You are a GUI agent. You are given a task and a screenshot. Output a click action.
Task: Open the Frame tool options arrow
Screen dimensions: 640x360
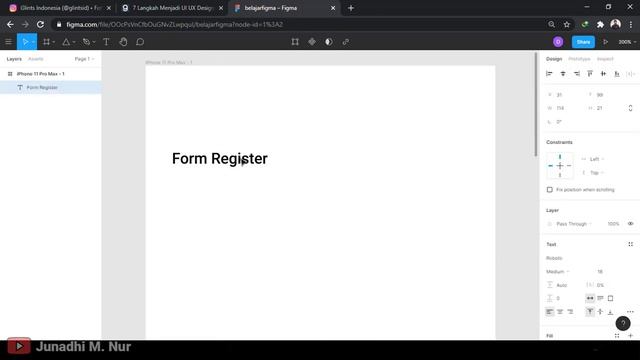[x=53, y=42]
